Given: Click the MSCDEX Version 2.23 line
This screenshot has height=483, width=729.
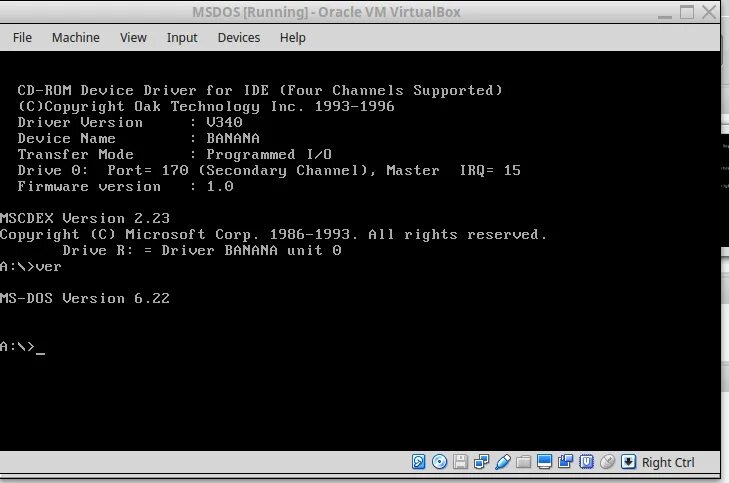Looking at the screenshot, I should click(85, 218).
